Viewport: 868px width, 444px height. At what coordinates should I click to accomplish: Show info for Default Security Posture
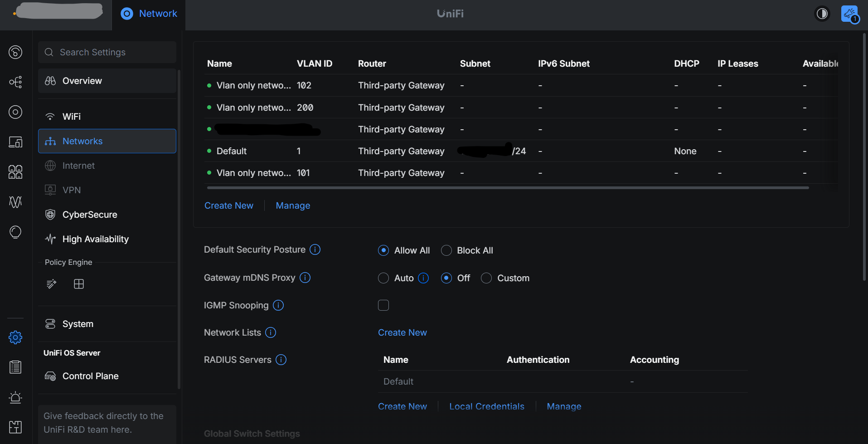point(315,249)
